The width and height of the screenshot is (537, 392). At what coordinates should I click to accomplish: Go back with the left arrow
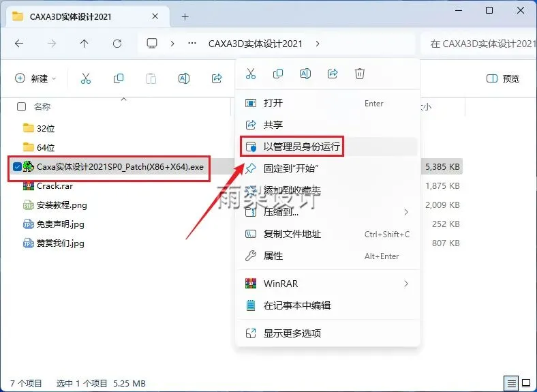[19, 44]
